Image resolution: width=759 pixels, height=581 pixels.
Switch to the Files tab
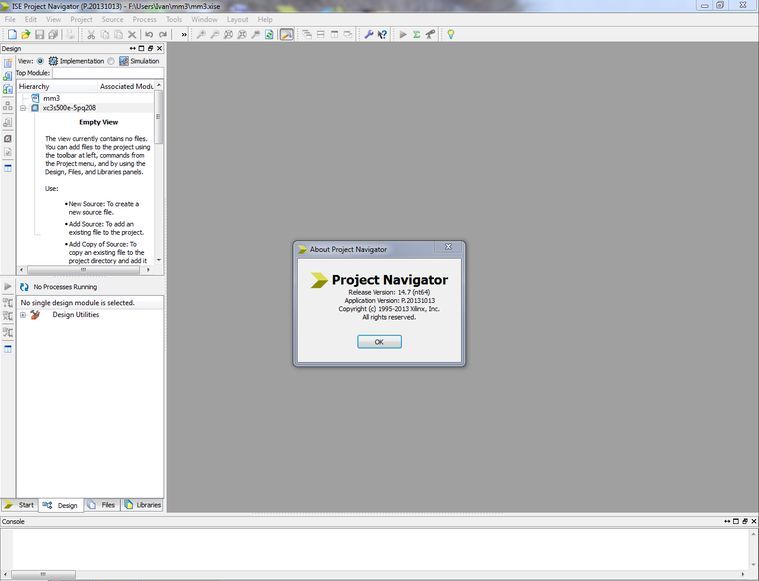(101, 505)
